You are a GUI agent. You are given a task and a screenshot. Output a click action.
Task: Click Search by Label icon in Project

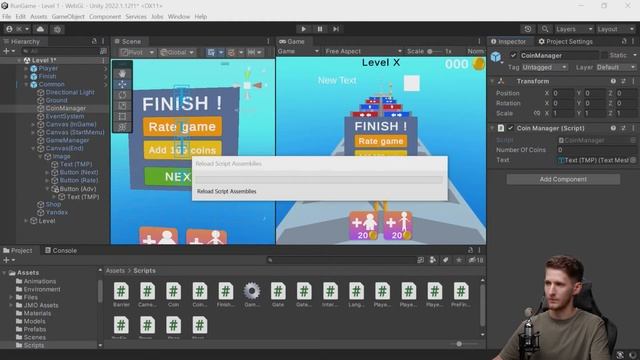[x=445, y=260]
